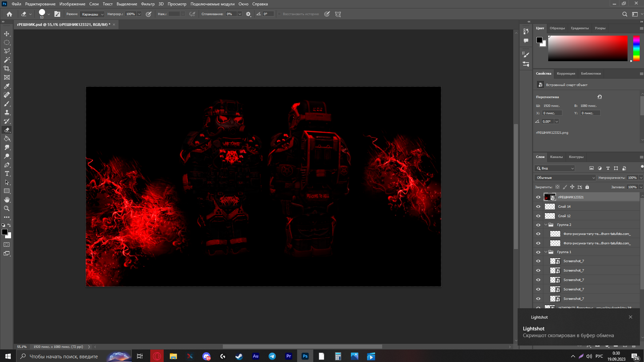
Task: Select the History Brush tool
Action: point(7,121)
